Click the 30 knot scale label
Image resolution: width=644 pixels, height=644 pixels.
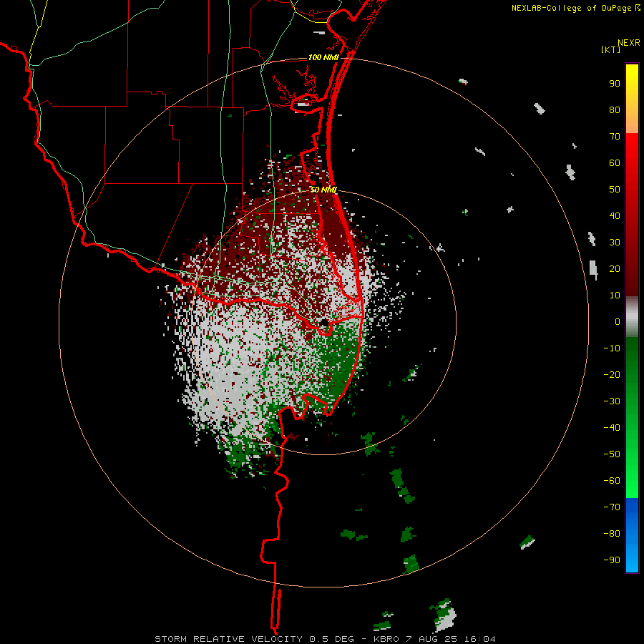click(x=615, y=243)
